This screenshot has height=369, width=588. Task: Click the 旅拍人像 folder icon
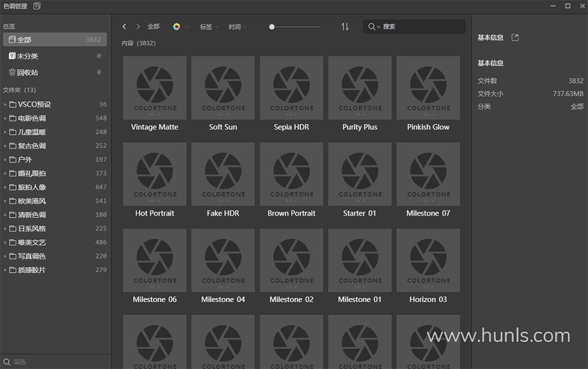(x=13, y=187)
